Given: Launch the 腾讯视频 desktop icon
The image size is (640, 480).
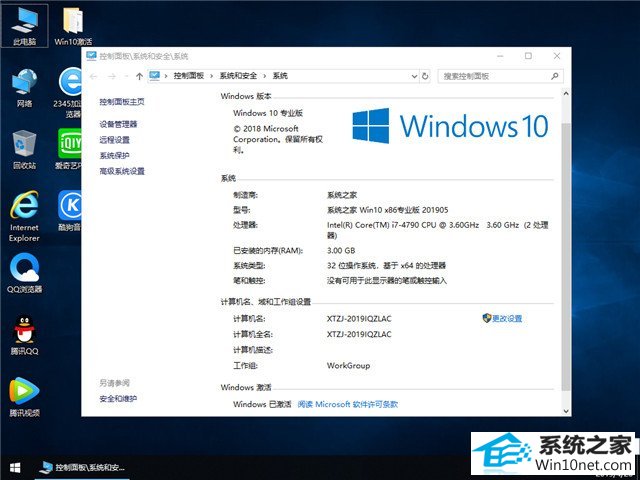Looking at the screenshot, I should click(x=24, y=397).
